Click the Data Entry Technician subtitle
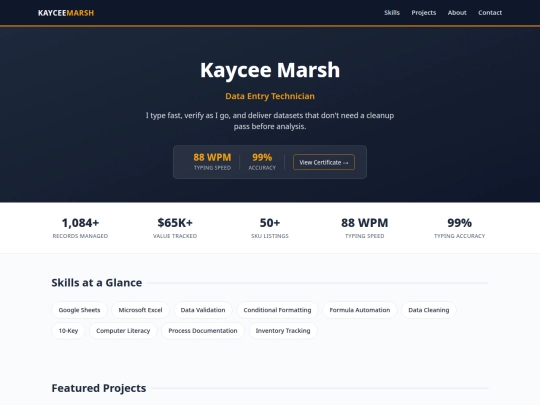Screen dimensions: 540x405 pyautogui.click(x=270, y=96)
